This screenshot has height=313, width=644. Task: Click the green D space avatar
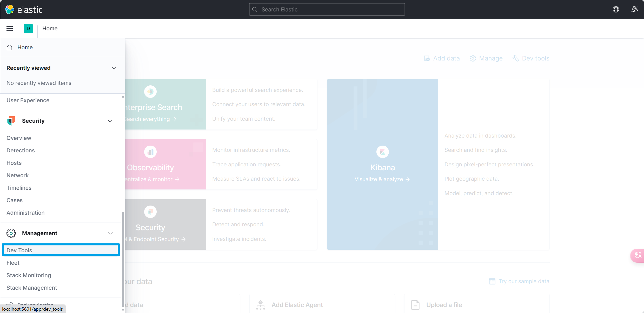click(x=28, y=29)
